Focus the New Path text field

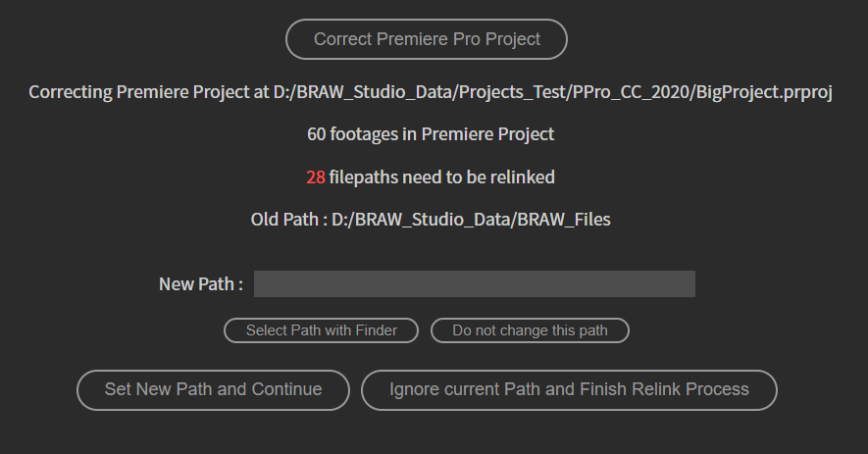tap(474, 284)
